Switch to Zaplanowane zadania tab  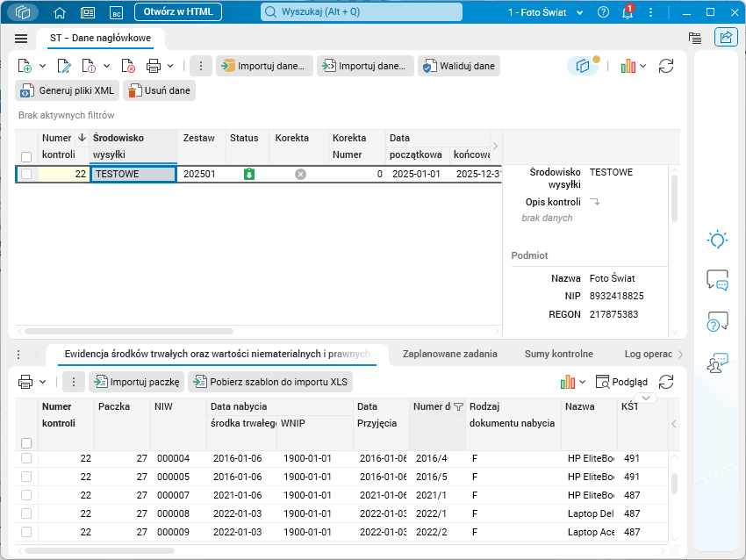[x=449, y=354]
